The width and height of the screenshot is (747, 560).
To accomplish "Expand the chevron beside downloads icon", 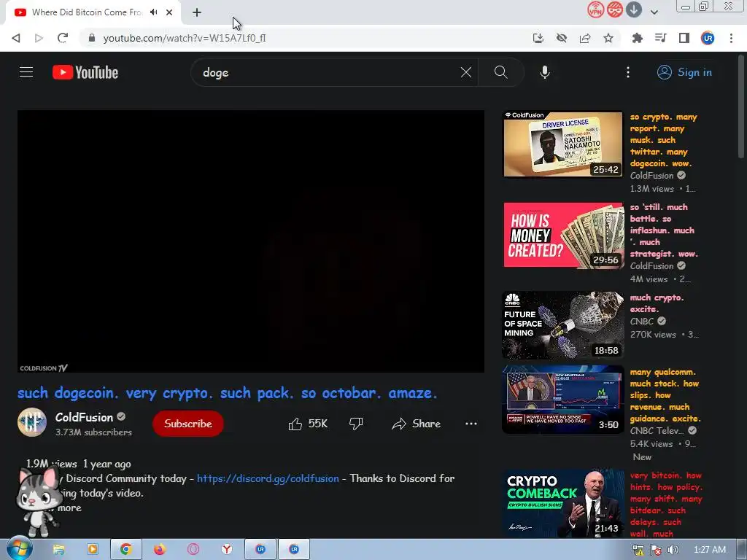I will (x=654, y=12).
